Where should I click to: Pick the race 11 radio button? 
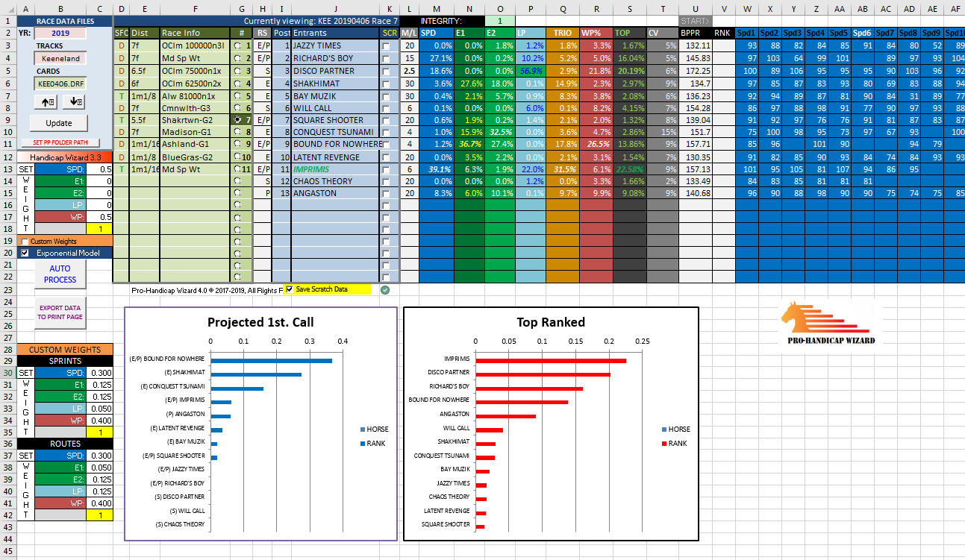tap(238, 169)
